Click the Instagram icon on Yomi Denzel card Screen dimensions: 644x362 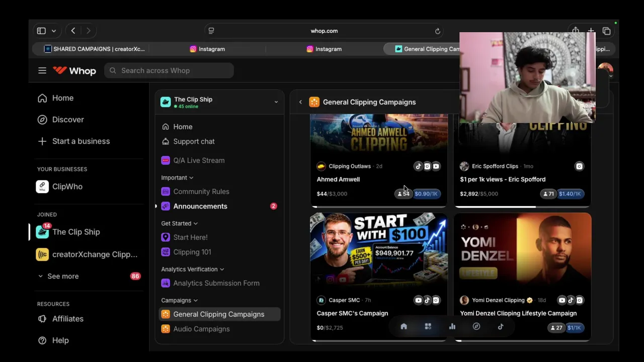pos(579,300)
